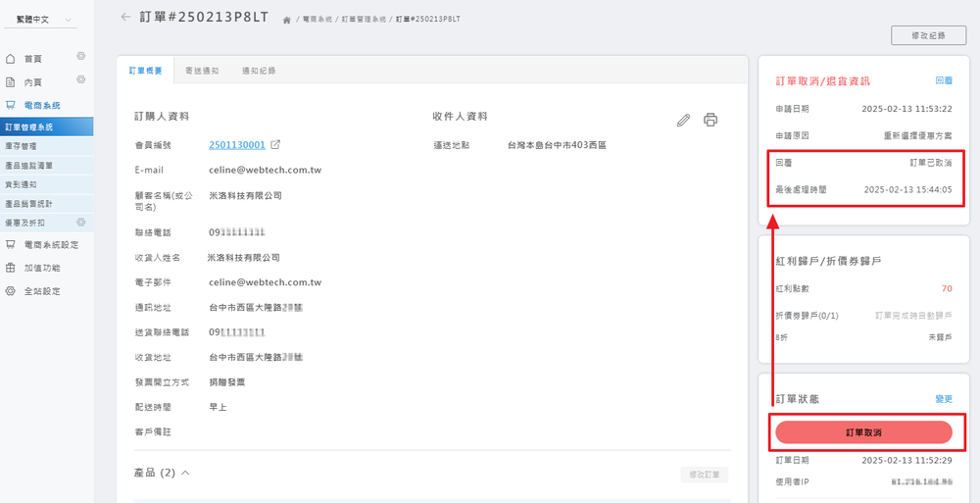Print the order using the printer icon

click(710, 120)
